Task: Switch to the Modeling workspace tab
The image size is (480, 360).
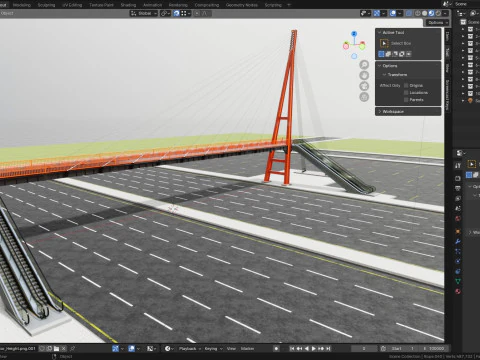Action: pos(22,5)
